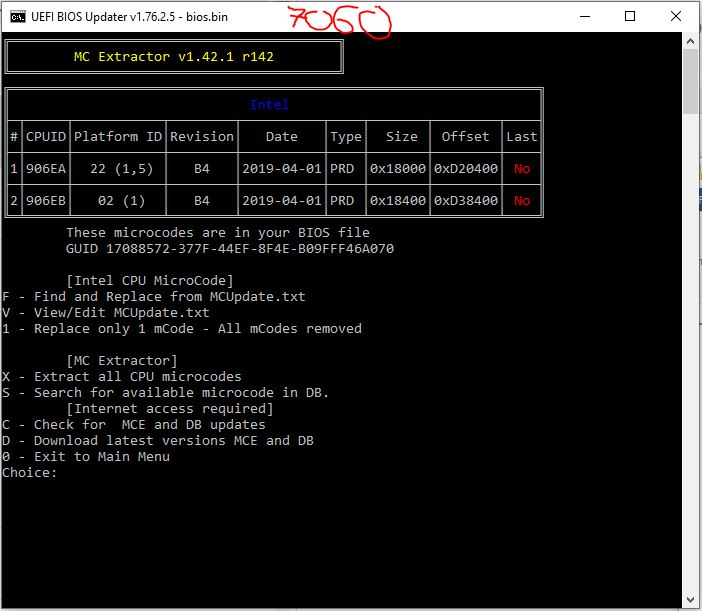Click 'V - View/Edit MCUpdate.txt' option
Viewport: 702px width, 611px height.
click(106, 312)
